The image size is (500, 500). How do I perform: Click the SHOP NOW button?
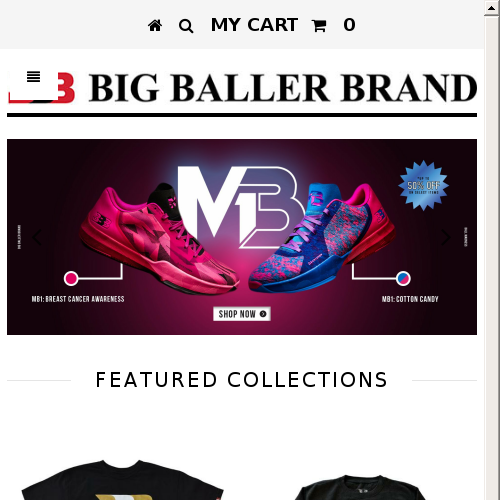coord(242,314)
